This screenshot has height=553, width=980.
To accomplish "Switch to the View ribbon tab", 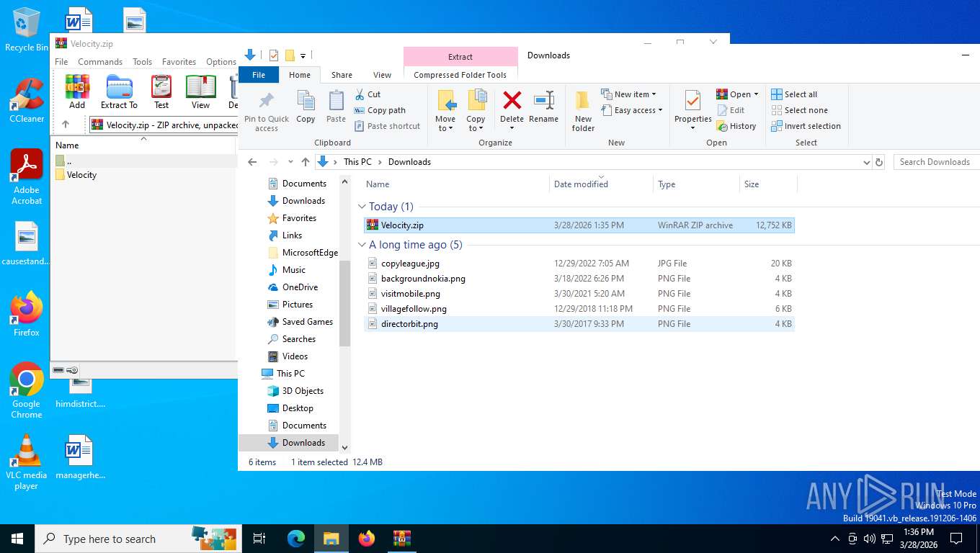I will 382,75.
